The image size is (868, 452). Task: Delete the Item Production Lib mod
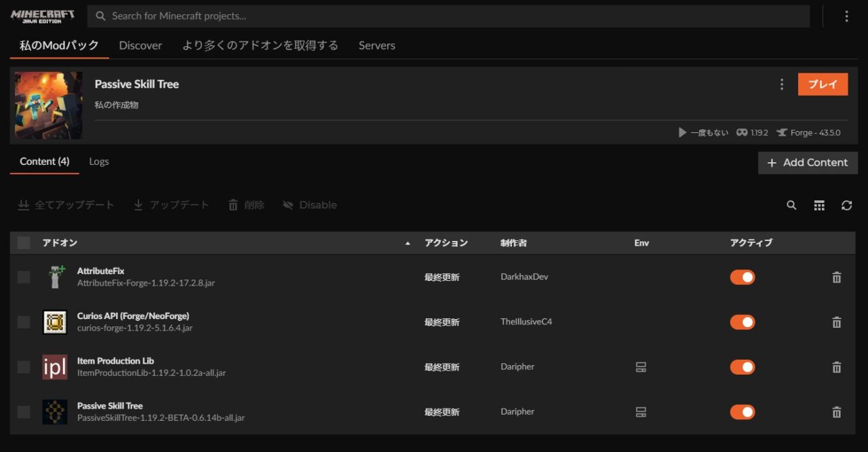click(x=837, y=366)
